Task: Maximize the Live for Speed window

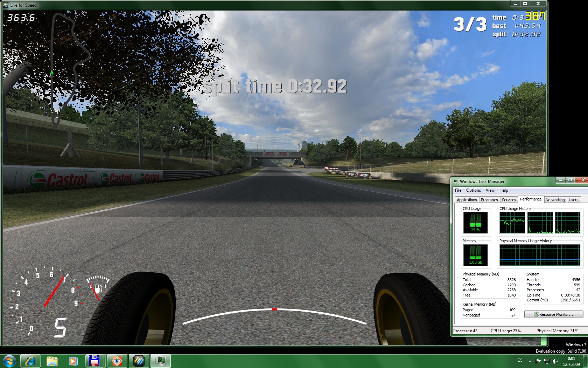Action: 525,4
